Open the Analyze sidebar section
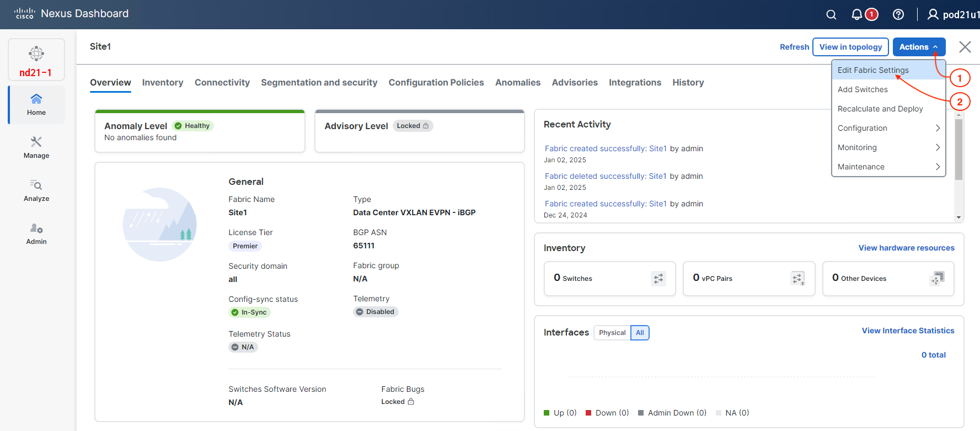The height and width of the screenshot is (431, 980). pos(36,190)
